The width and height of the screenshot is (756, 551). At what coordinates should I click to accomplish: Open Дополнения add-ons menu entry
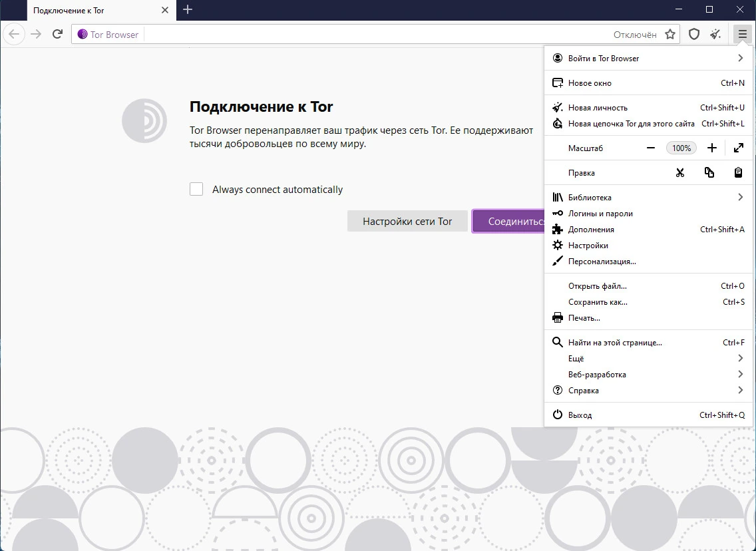tap(648, 229)
